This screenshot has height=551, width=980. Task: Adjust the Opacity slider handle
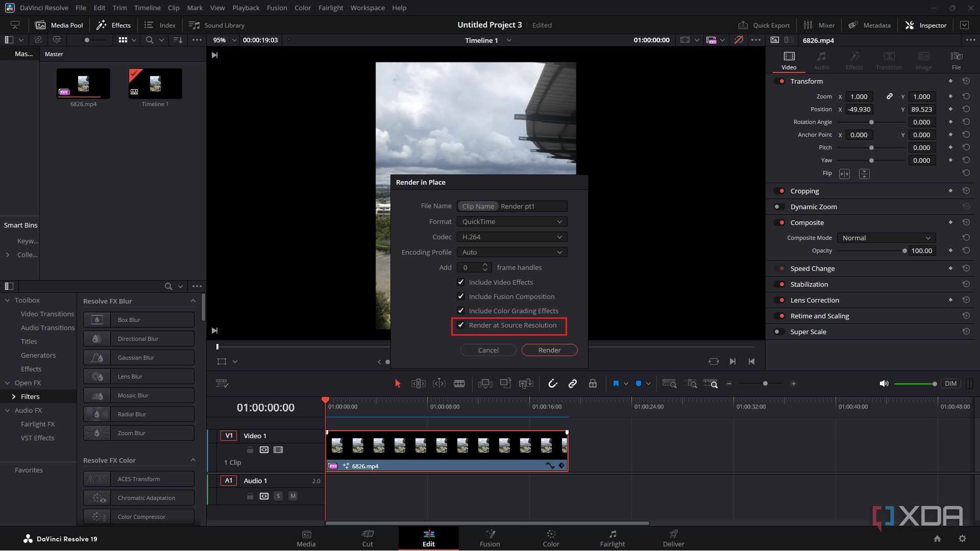click(x=904, y=251)
